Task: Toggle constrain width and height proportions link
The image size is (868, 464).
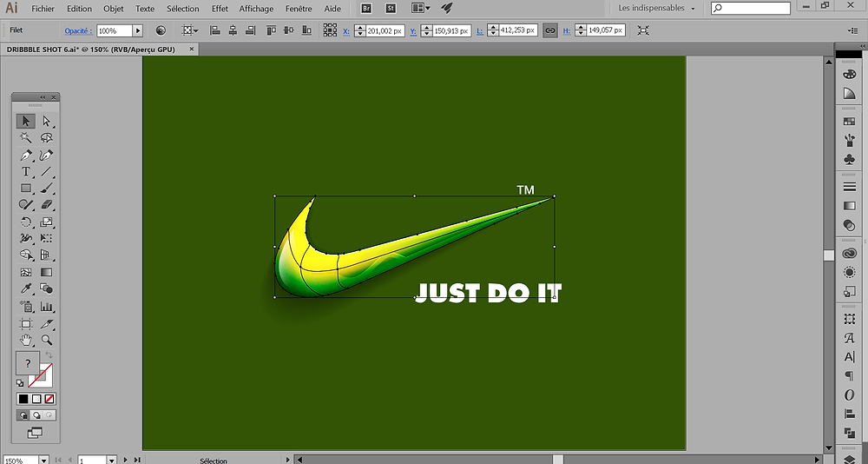Action: pos(549,30)
